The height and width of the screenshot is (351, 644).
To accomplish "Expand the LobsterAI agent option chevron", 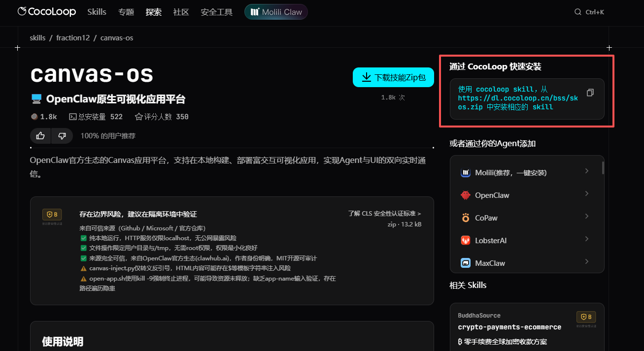I will [x=587, y=239].
